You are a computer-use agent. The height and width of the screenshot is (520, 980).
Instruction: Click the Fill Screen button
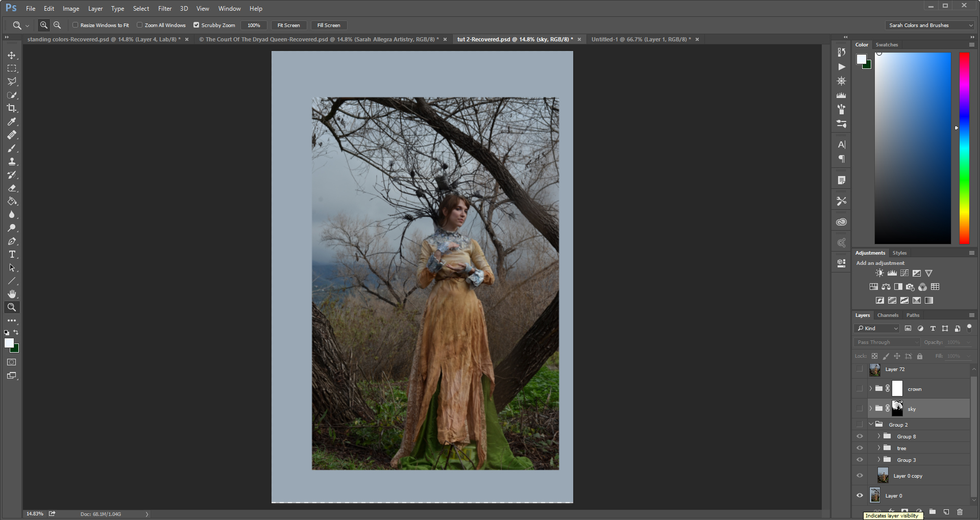coord(329,25)
